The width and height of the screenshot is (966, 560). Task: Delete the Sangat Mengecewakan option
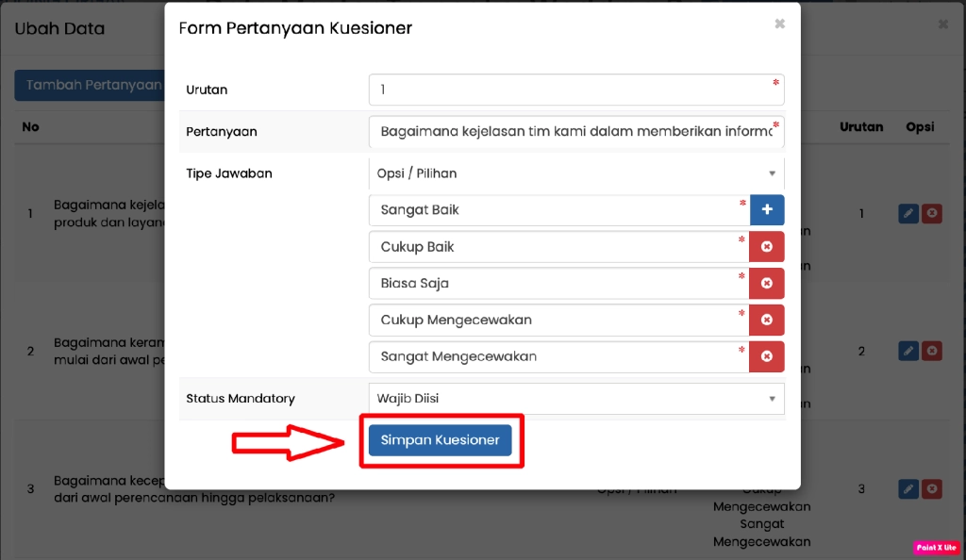pyautogui.click(x=767, y=356)
